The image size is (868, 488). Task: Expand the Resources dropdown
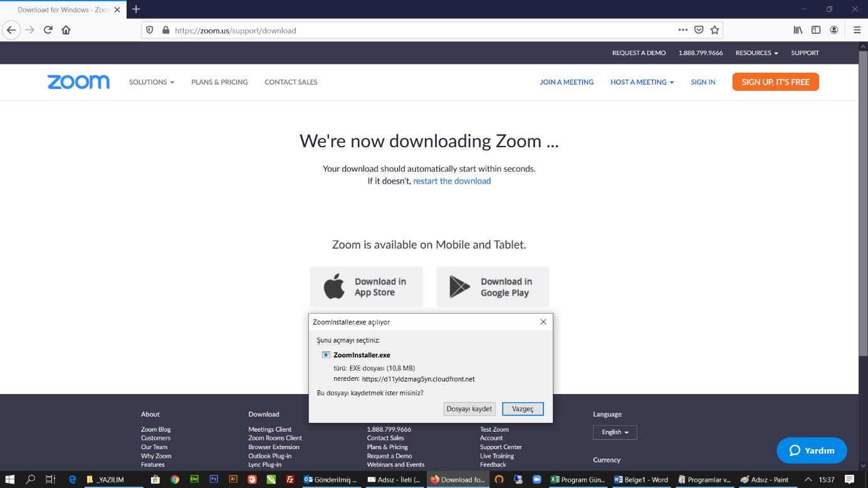(756, 53)
